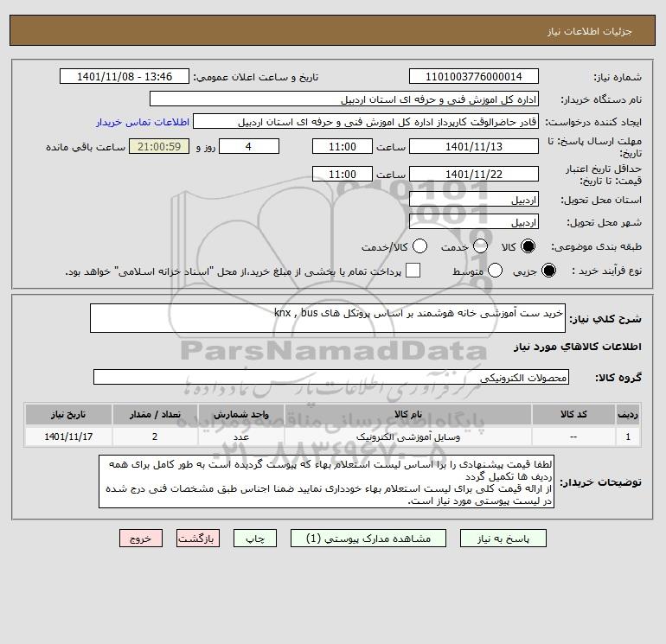Click the price validity date 1401/11/22

474,174
